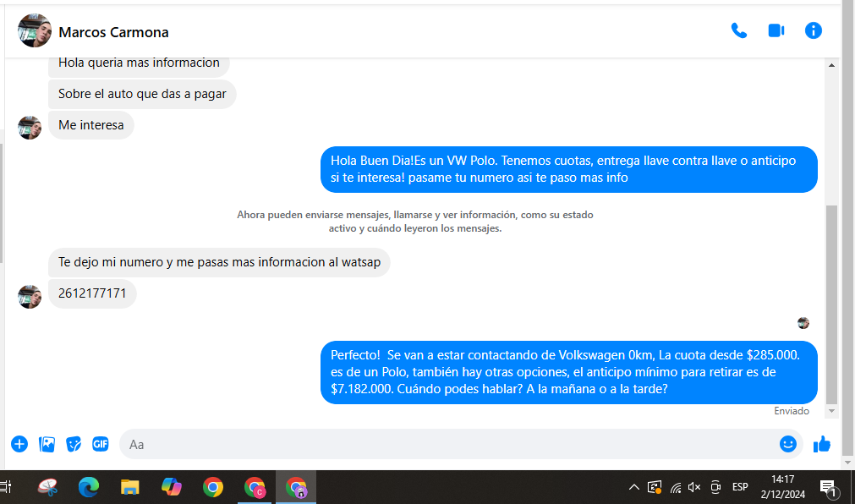The width and height of the screenshot is (855, 504).
Task: Select the phone number message 2612177171
Action: [x=92, y=293]
